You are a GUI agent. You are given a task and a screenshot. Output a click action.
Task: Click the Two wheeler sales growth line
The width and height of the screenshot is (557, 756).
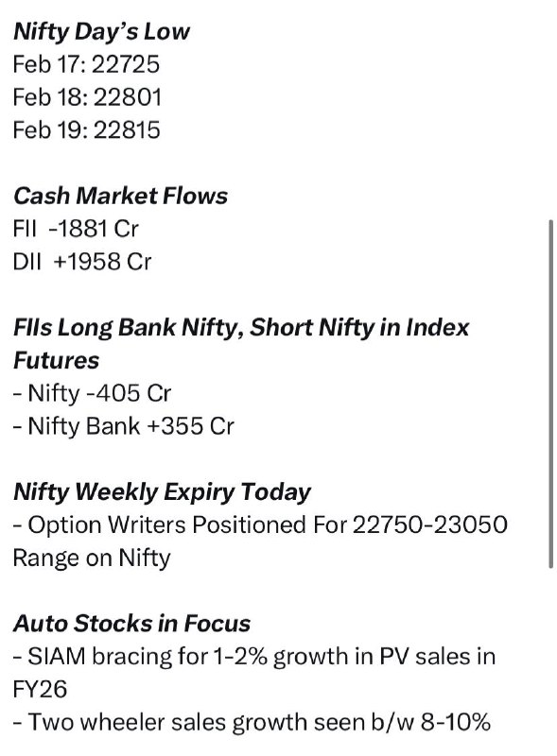tap(252, 722)
